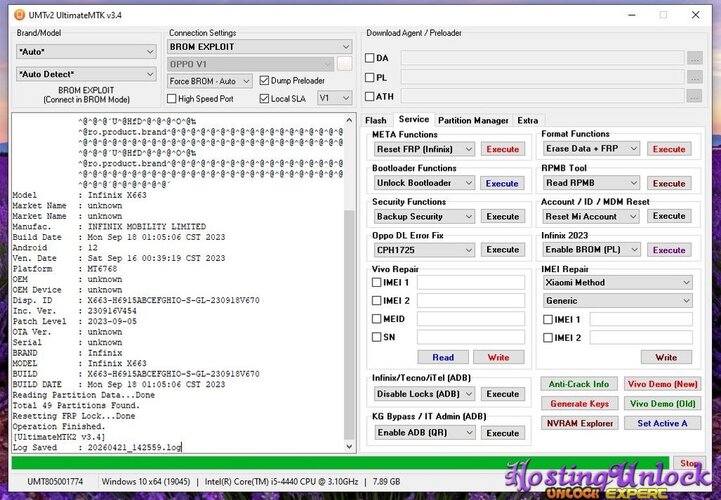Click browse button for PL file
This screenshot has width=721, height=500.
[x=694, y=77]
